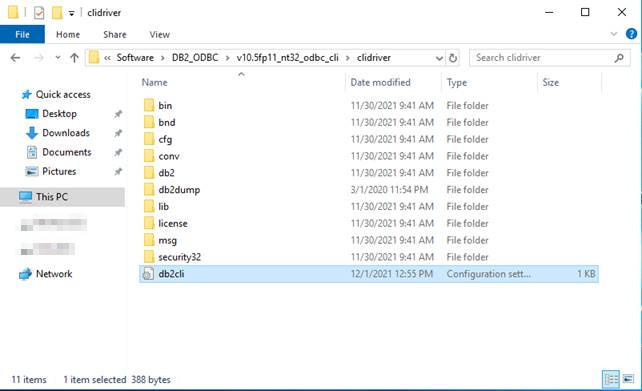Open the View ribbon tab
The width and height of the screenshot is (642, 391).
159,34
